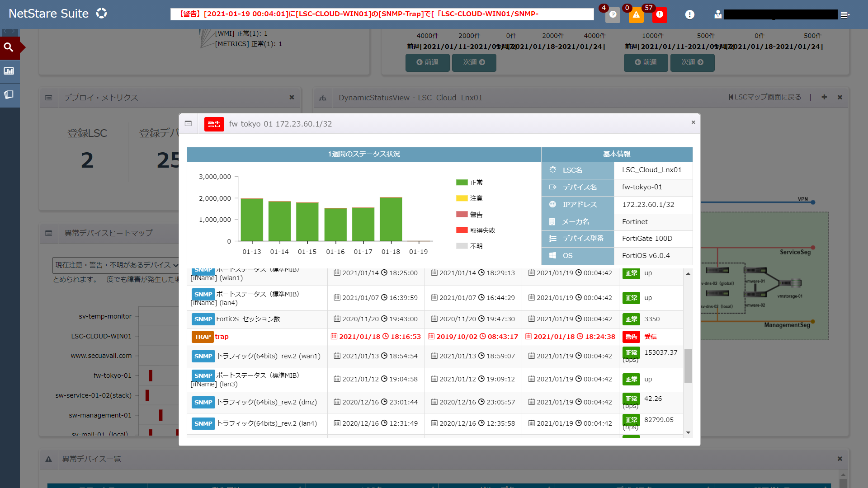The image size is (868, 488).
Task: Toggle the 注意 legend entry in chart
Action: tap(469, 198)
